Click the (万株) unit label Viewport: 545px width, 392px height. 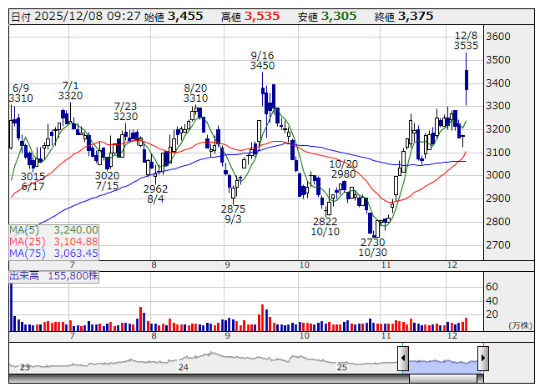point(520,325)
